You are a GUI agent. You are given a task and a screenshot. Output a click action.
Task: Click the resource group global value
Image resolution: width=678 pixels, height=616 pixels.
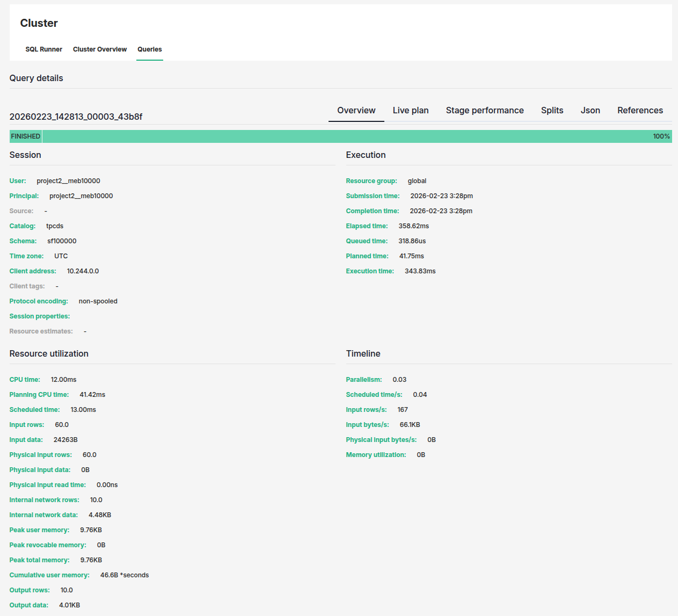click(417, 180)
